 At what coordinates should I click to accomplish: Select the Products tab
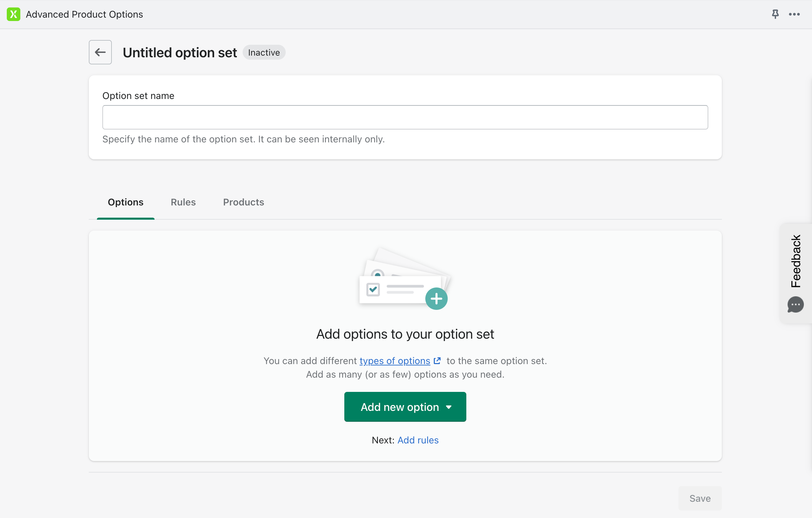click(243, 202)
